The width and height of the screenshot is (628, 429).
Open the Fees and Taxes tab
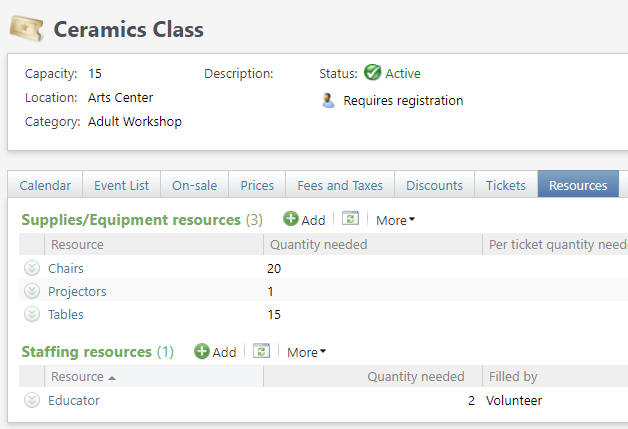[340, 185]
